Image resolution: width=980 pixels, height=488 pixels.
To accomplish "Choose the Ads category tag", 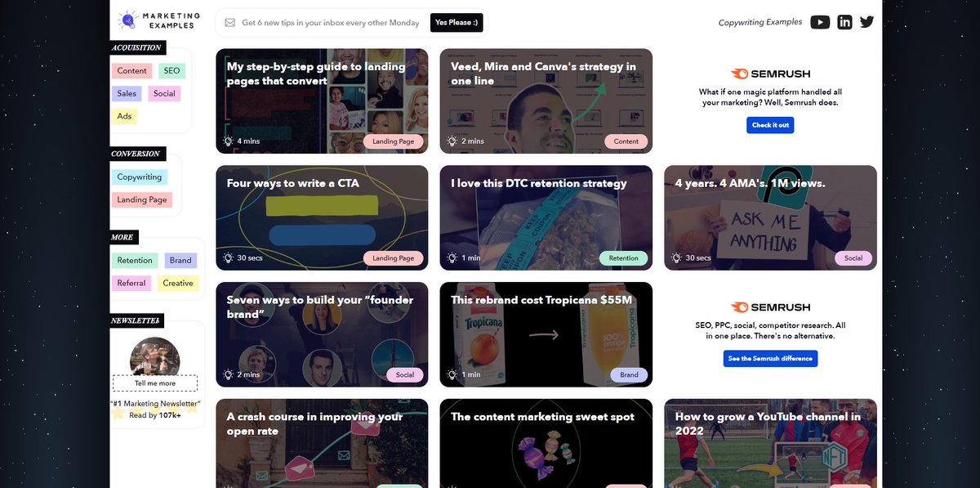I will (124, 116).
